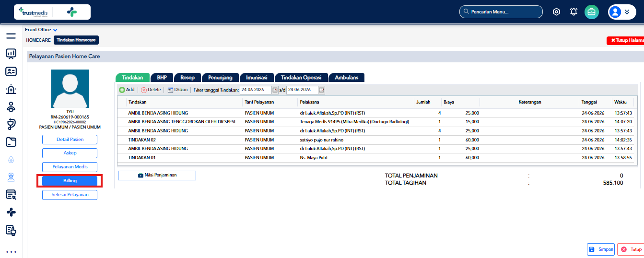
Task: Click the 585.100 total tagihan value
Action: pos(613,183)
